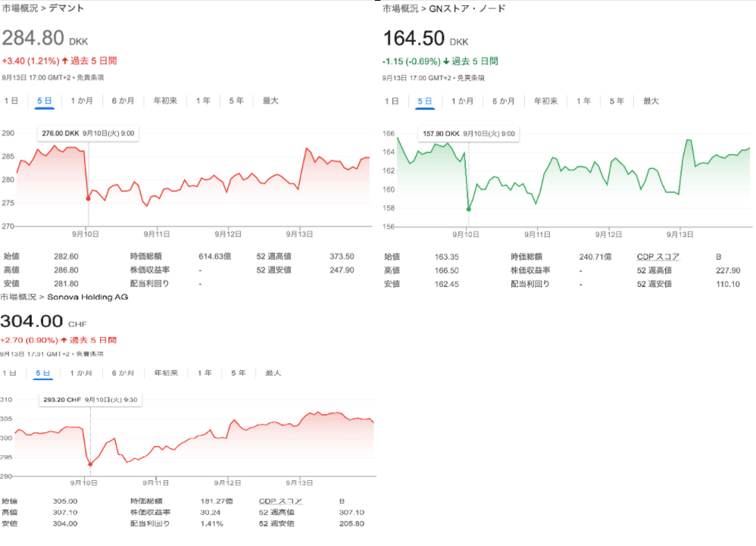Click the 293.20 CHF chart tooltip
756x546 pixels.
[x=91, y=400]
